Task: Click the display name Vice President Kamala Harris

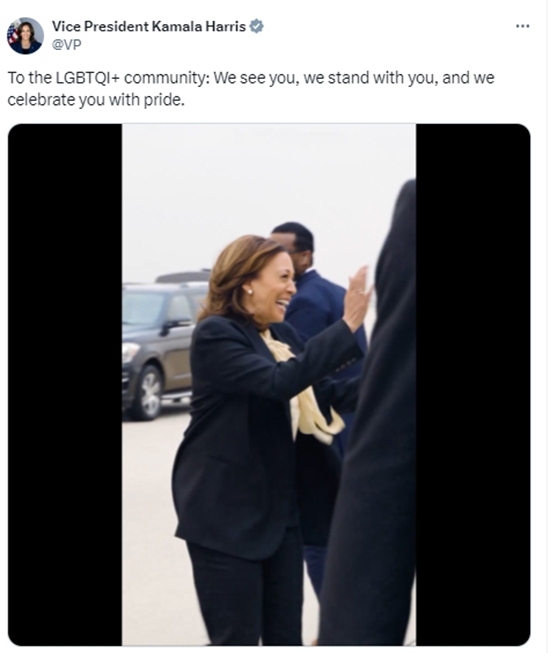Action: [x=149, y=26]
